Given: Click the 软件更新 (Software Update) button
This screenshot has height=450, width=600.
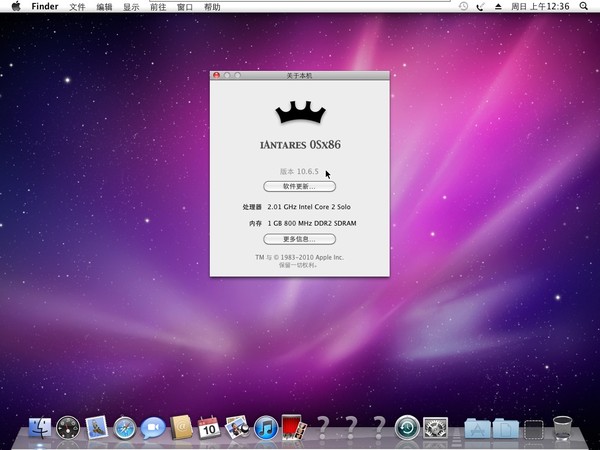Looking at the screenshot, I should pos(299,186).
